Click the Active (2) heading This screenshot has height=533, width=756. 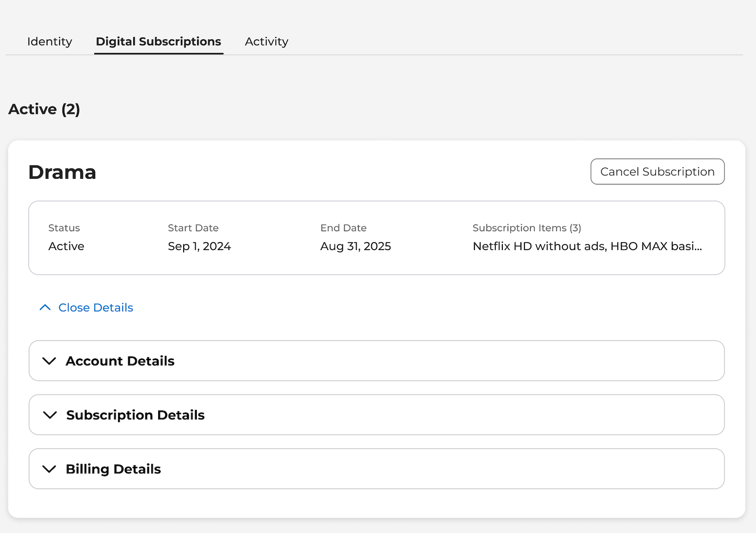pyautogui.click(x=44, y=109)
